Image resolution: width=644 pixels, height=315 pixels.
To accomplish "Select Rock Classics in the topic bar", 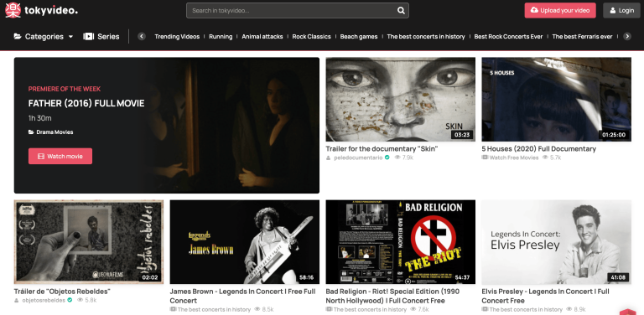I will pyautogui.click(x=311, y=37).
